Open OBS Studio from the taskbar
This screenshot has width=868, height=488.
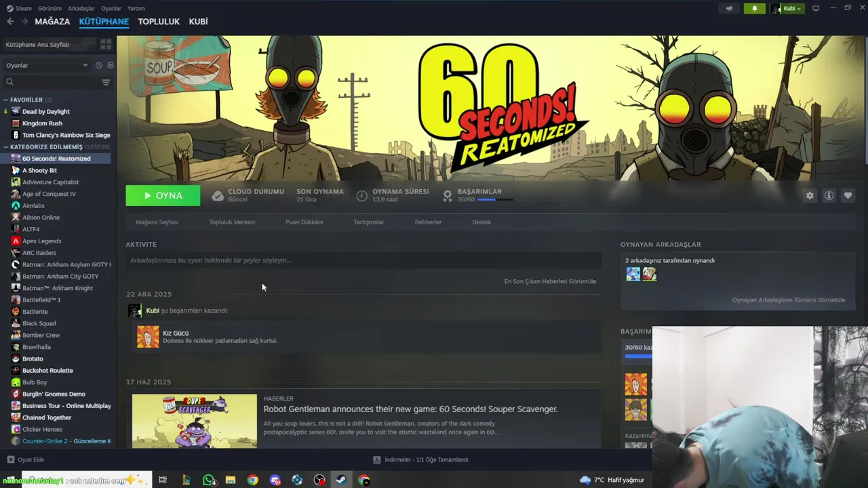point(319,480)
